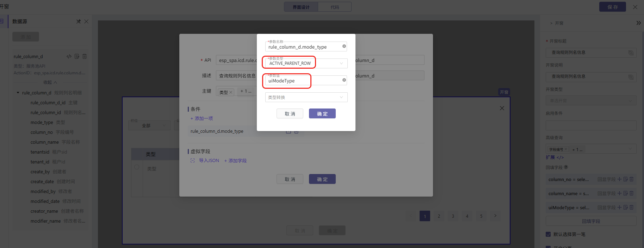This screenshot has height=248, width=644.
Task: Click the edit icon for rule_column_d datasource
Action: [77, 56]
